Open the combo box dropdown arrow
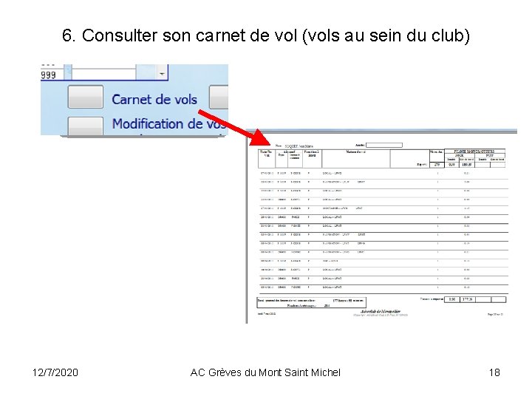 tap(162, 73)
